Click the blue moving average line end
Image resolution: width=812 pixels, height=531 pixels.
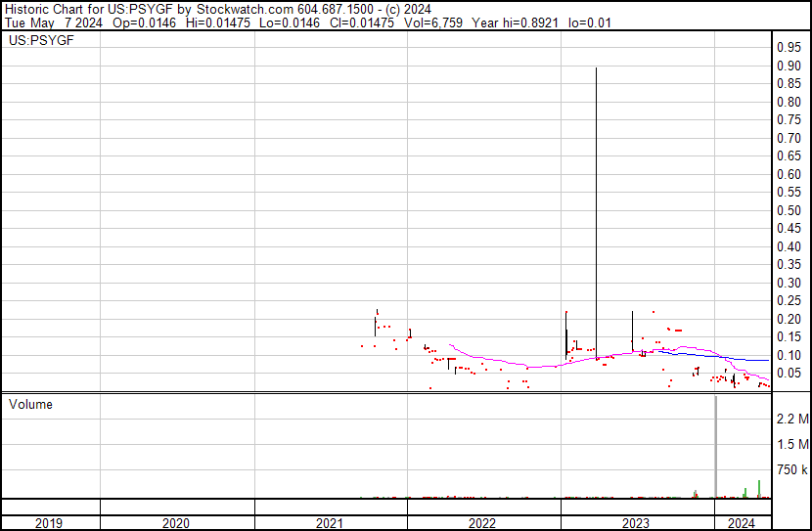(767, 360)
